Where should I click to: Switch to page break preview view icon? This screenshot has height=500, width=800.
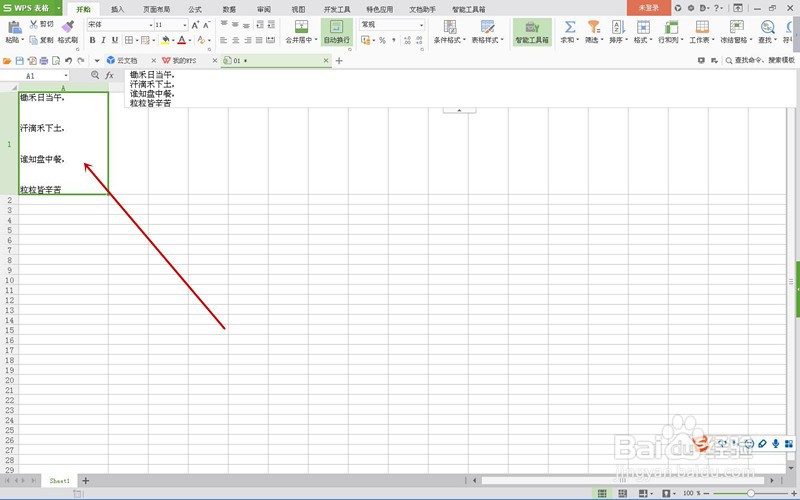pyautogui.click(x=622, y=493)
